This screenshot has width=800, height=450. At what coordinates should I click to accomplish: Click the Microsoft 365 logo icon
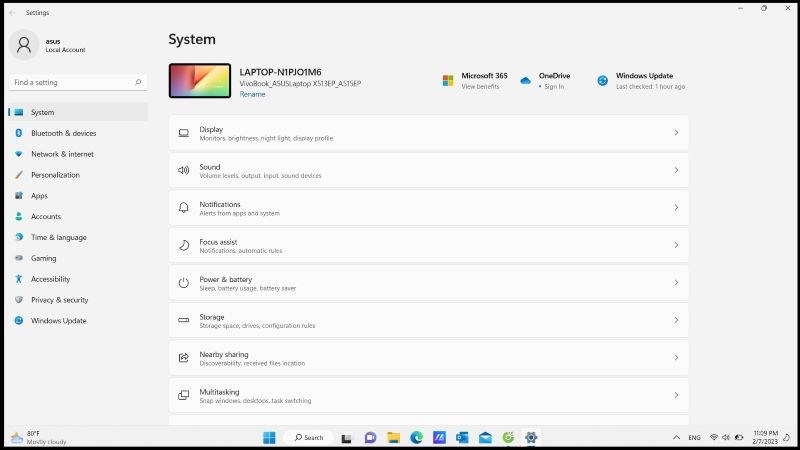pos(448,81)
